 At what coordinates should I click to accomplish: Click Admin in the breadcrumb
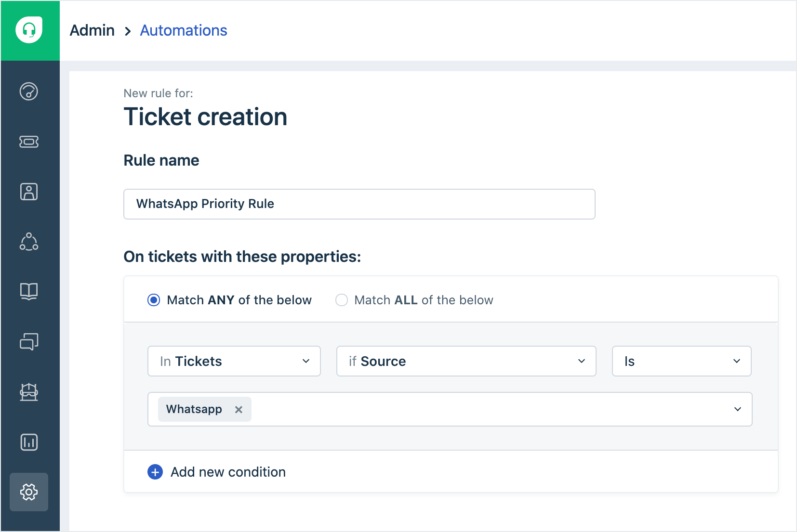click(x=92, y=30)
